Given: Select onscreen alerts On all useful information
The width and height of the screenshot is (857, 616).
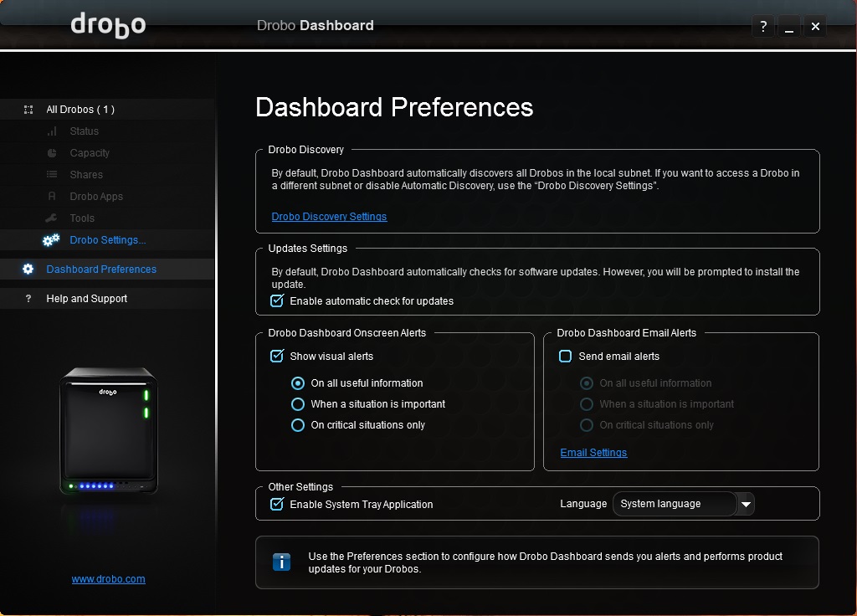Looking at the screenshot, I should tap(298, 383).
